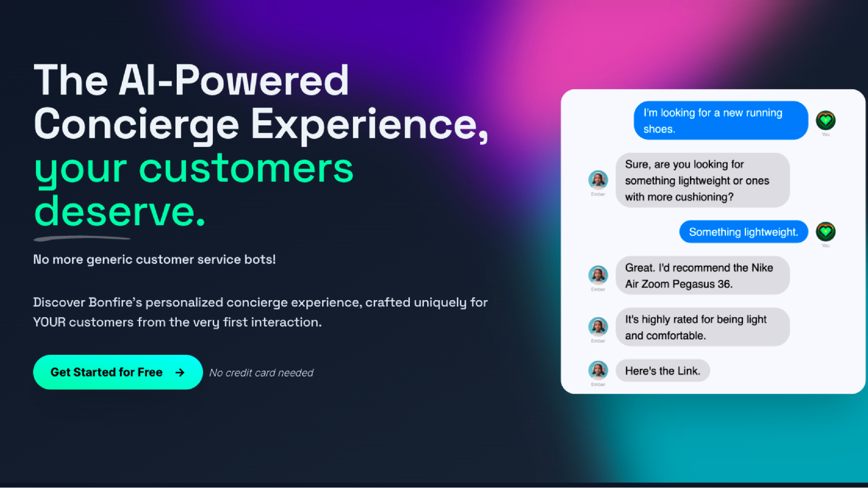
Task: Click 'Get Started for Free' button
Action: tap(117, 373)
